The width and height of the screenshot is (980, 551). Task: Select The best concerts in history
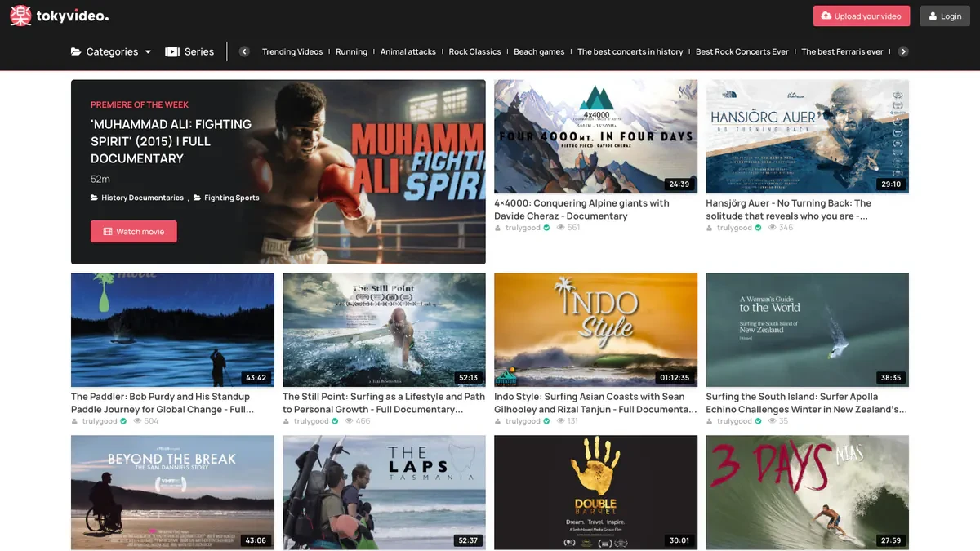click(x=630, y=51)
